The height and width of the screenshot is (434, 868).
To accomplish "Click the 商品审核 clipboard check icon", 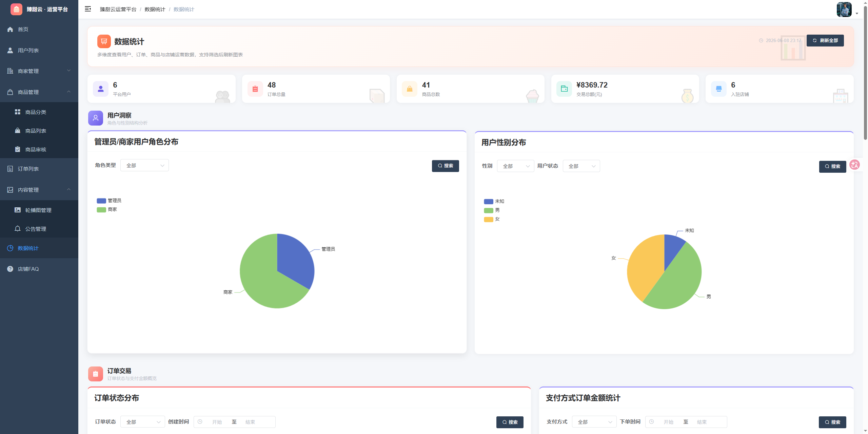I will tap(18, 149).
